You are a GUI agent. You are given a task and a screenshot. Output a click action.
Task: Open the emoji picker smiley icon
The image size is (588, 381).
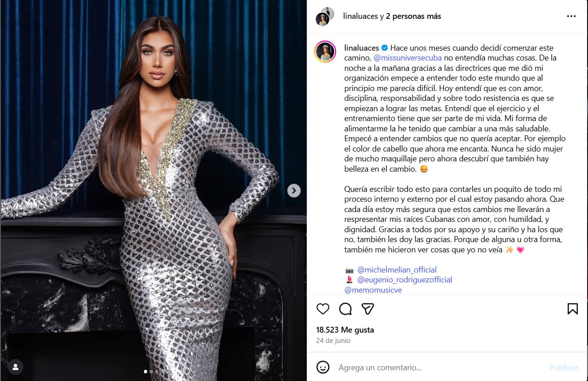323,368
